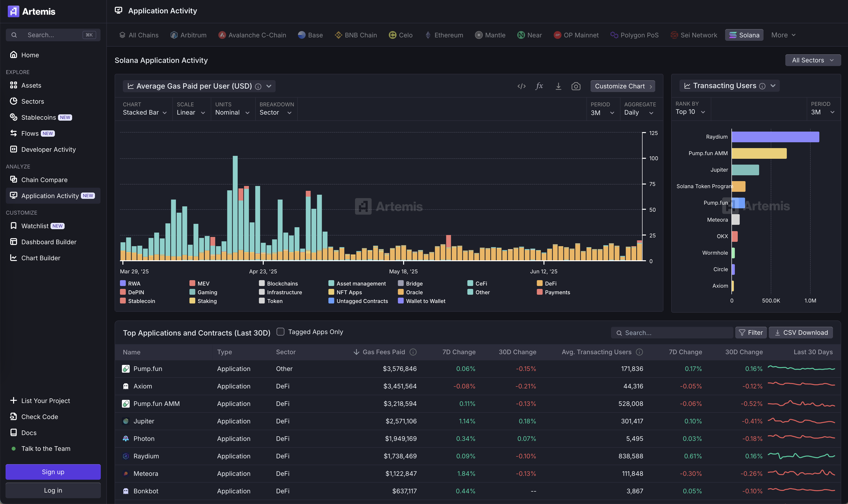848x504 pixels.
Task: Click the Jupiter teal bar in chart
Action: point(745,170)
